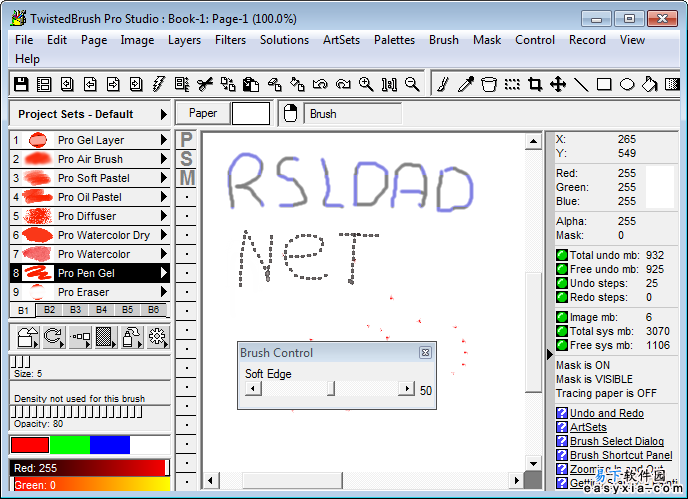688x499 pixels.
Task: Select the Rectangle shape tool
Action: point(604,84)
